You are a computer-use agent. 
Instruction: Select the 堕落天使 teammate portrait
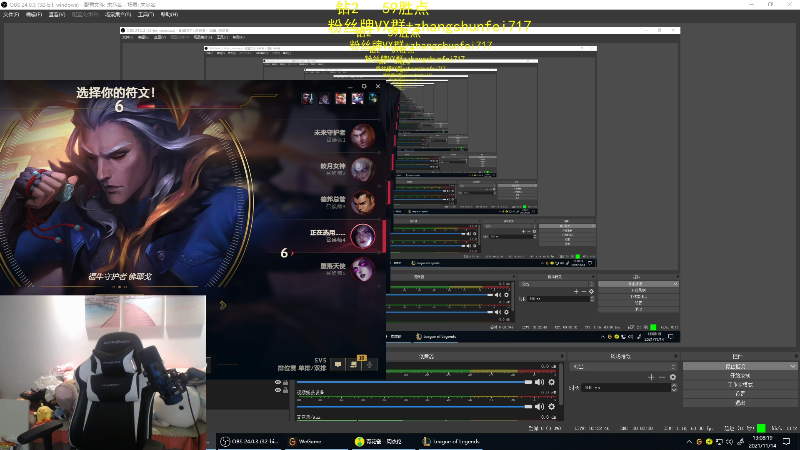click(x=363, y=269)
